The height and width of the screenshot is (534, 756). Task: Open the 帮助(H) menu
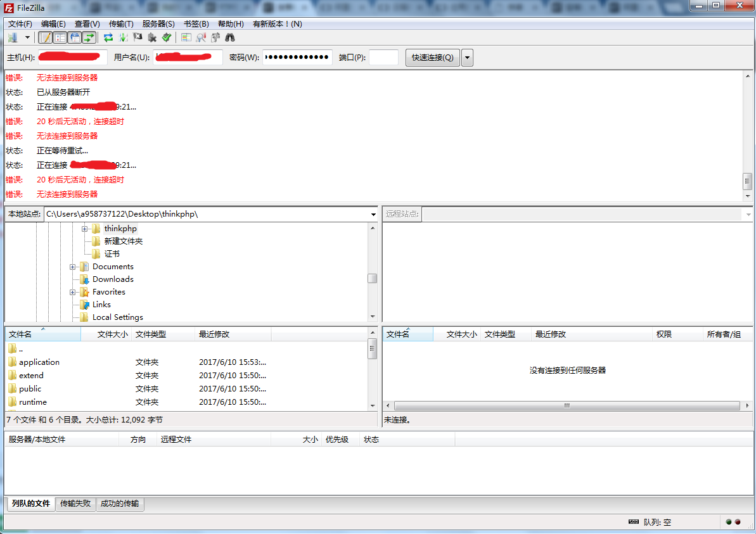click(231, 24)
